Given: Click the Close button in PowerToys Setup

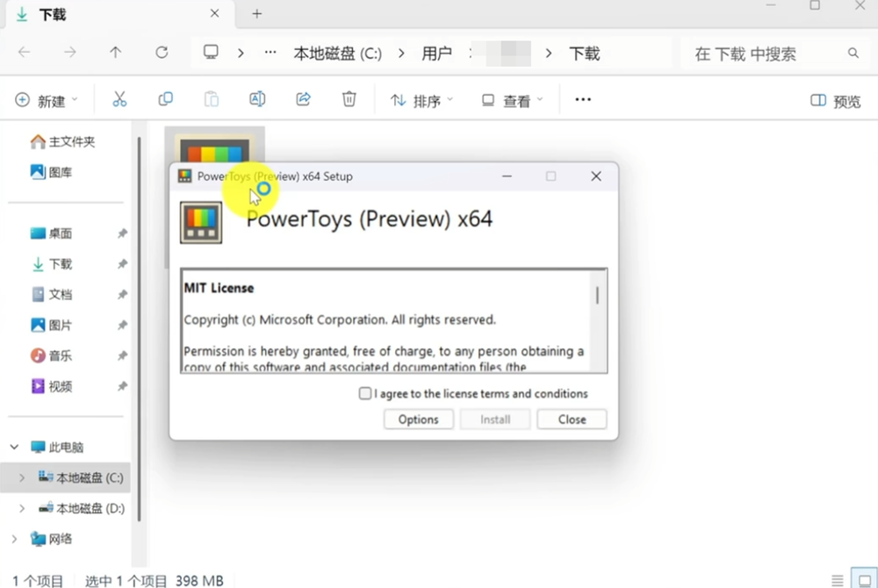Looking at the screenshot, I should (572, 419).
